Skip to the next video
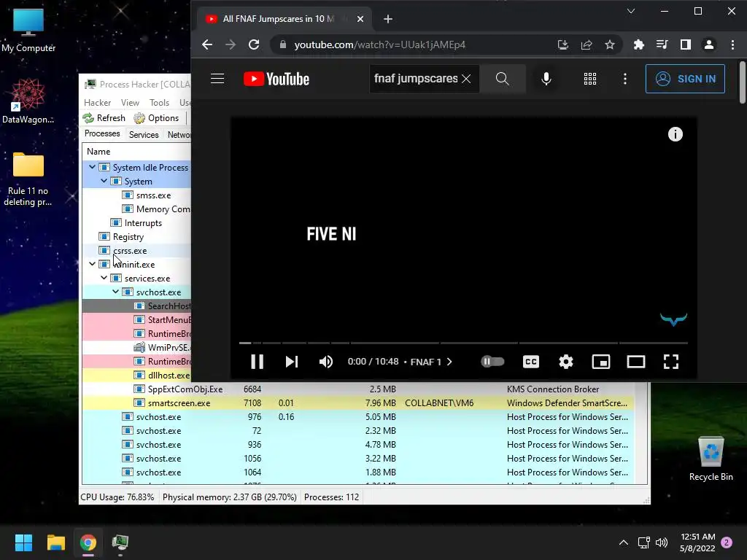The width and height of the screenshot is (747, 560). (292, 362)
